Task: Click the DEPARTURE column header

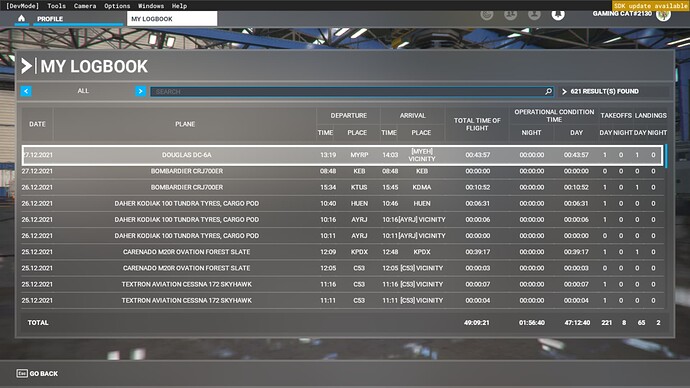Action: (349, 115)
